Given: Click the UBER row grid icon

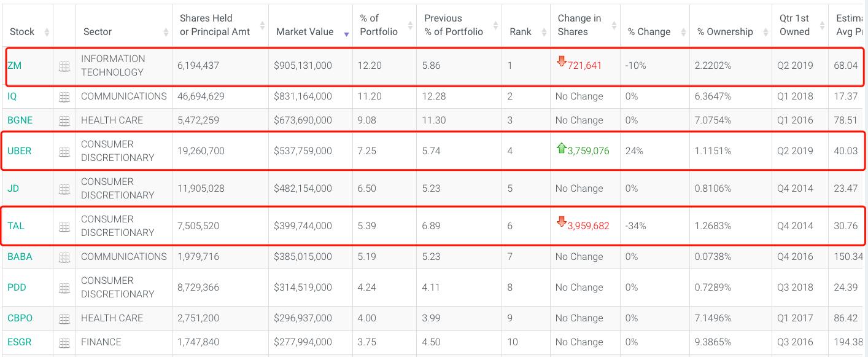Looking at the screenshot, I should pos(64,151).
